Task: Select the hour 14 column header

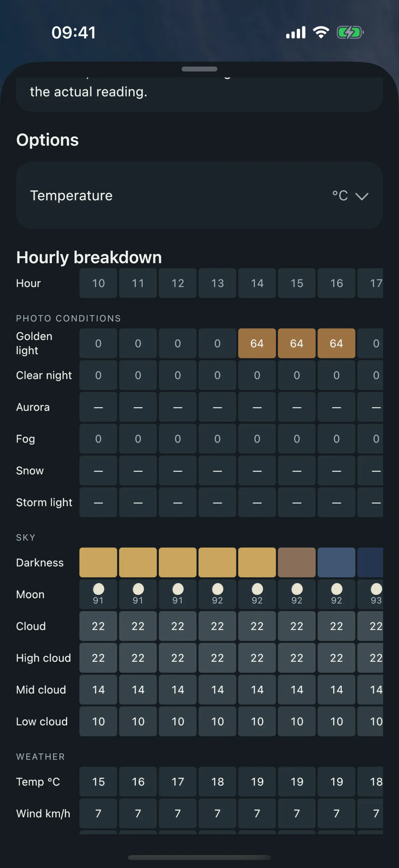Action: coord(257,283)
